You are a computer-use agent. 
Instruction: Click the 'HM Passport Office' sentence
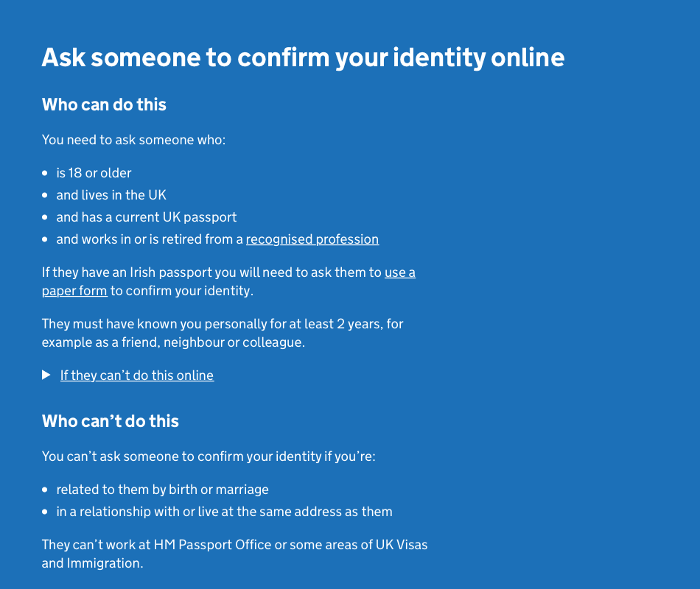pos(234,545)
